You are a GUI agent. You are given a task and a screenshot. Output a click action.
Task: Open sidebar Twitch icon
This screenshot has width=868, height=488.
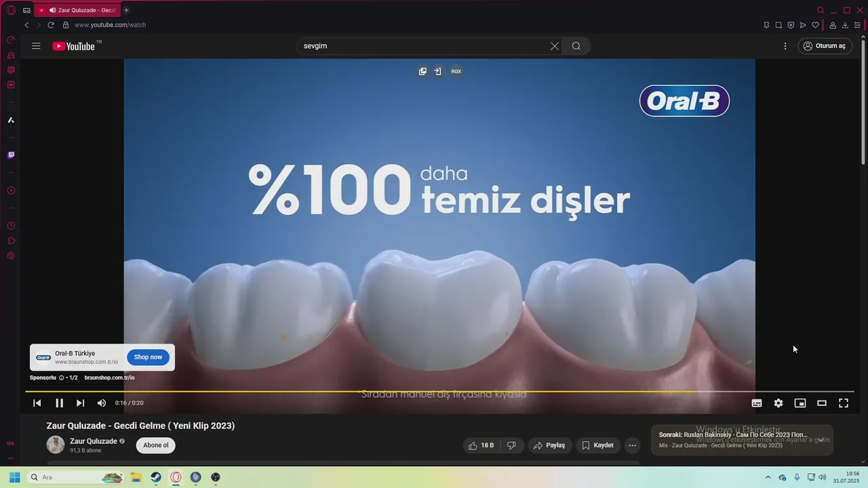(x=11, y=155)
